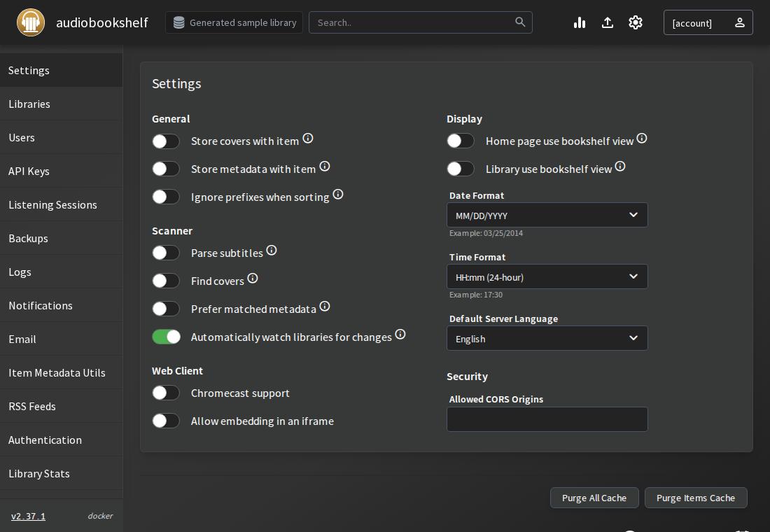Show info for Automatically watch libraries
The image size is (770, 532).
(400, 335)
